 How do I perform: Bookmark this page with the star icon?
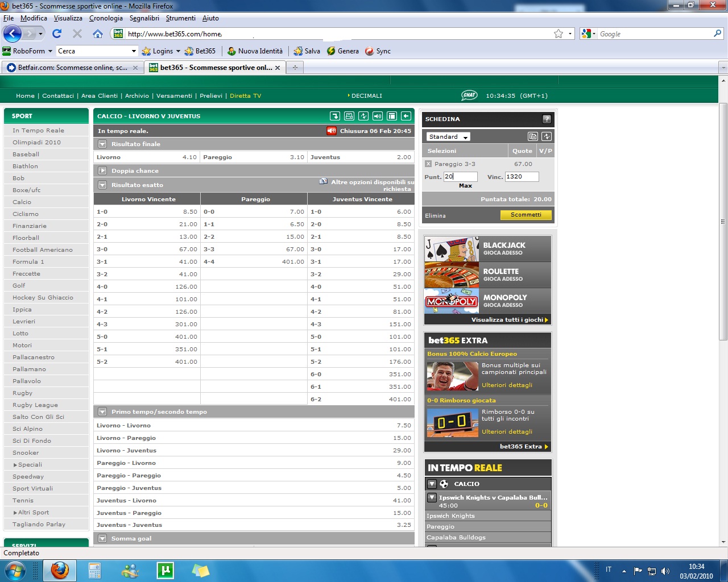(559, 34)
